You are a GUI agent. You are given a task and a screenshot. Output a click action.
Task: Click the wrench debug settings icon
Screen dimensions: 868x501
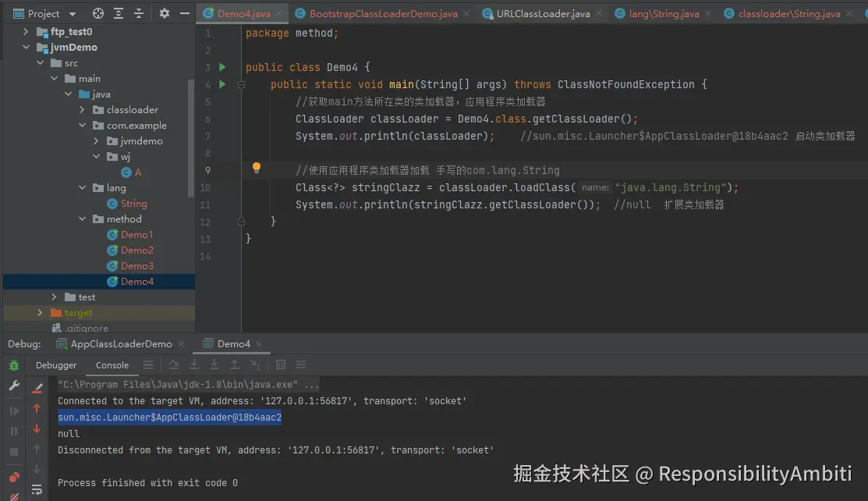pyautogui.click(x=14, y=386)
